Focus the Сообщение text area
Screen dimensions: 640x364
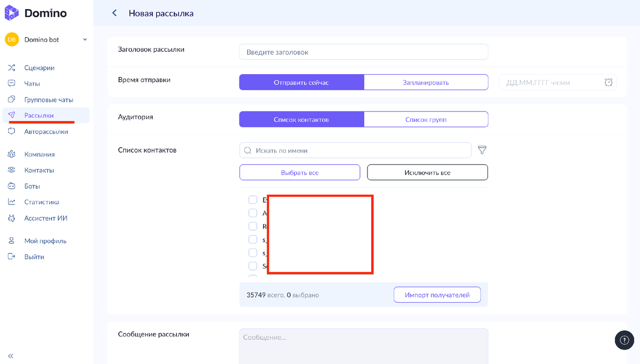364,346
